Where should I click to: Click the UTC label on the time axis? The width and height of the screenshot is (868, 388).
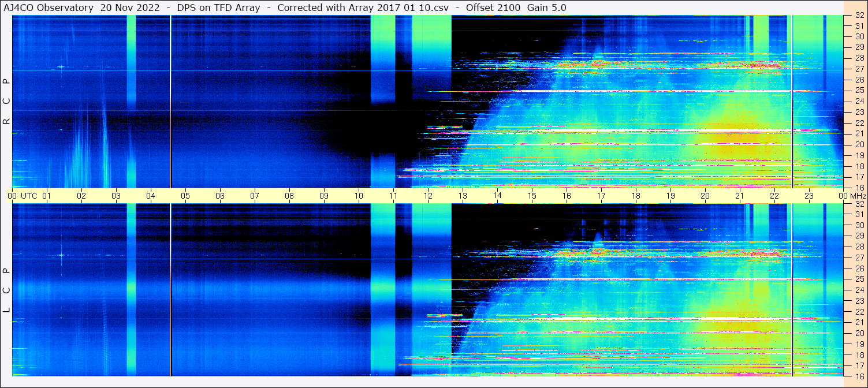click(29, 196)
